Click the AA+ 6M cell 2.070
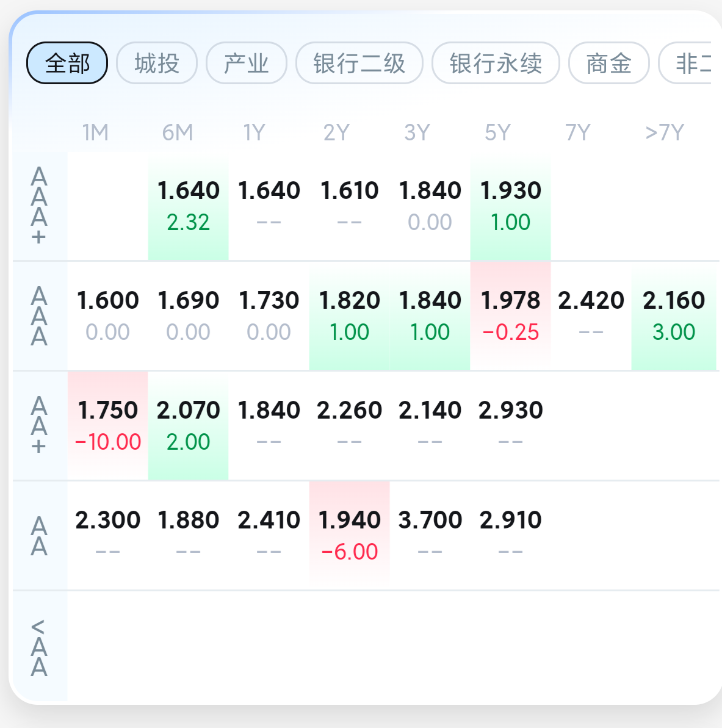The width and height of the screenshot is (722, 728). [x=188, y=425]
